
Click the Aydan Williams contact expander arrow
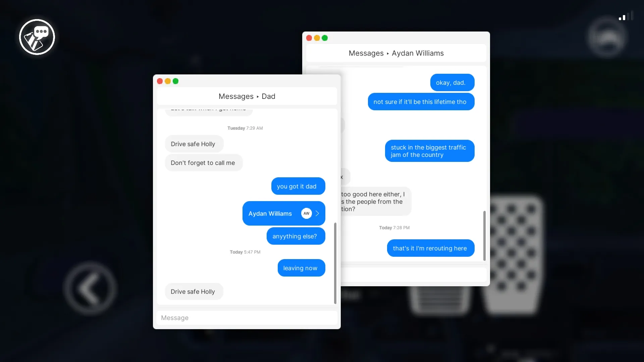[x=318, y=213]
